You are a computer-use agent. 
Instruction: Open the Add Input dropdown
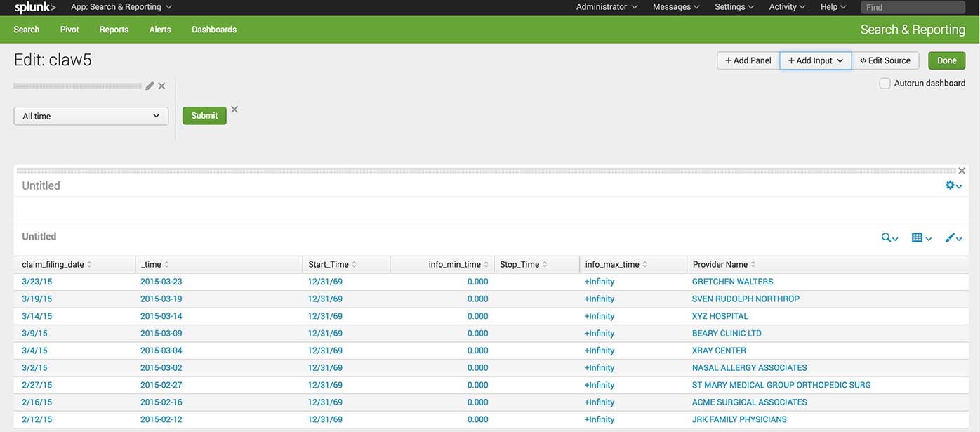815,60
